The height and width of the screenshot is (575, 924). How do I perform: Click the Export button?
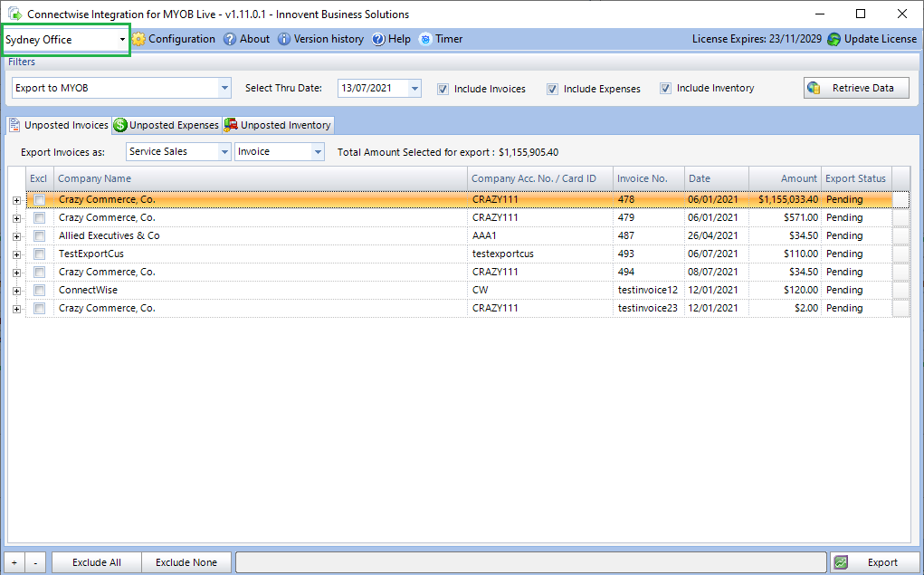coord(875,562)
